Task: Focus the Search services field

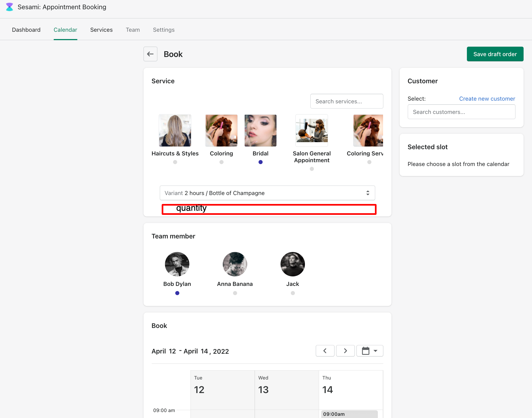Action: point(347,101)
